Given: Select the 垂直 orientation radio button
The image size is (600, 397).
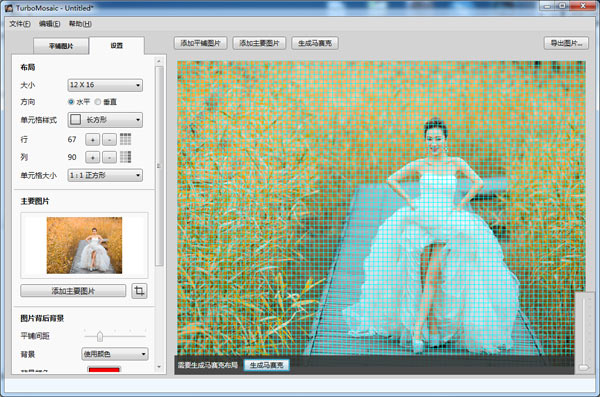Looking at the screenshot, I should point(98,102).
